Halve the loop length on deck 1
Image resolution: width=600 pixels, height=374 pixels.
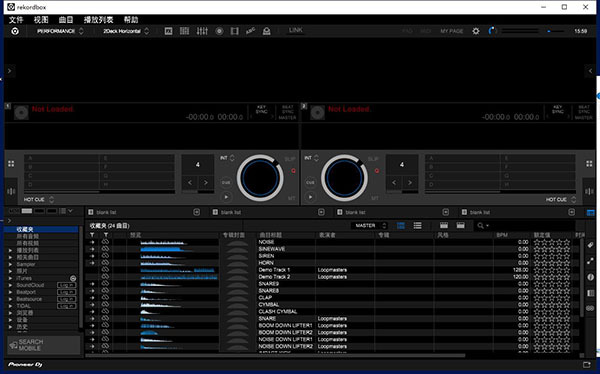pos(190,183)
